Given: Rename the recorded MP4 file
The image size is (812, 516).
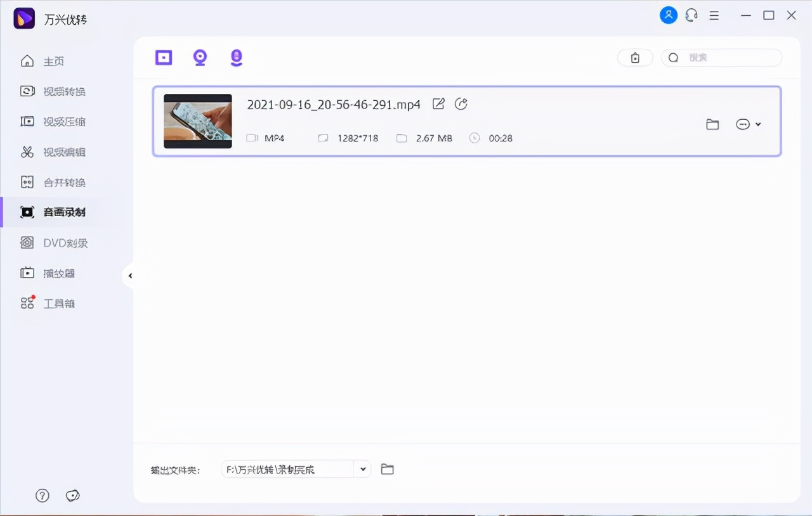Looking at the screenshot, I should [438, 103].
